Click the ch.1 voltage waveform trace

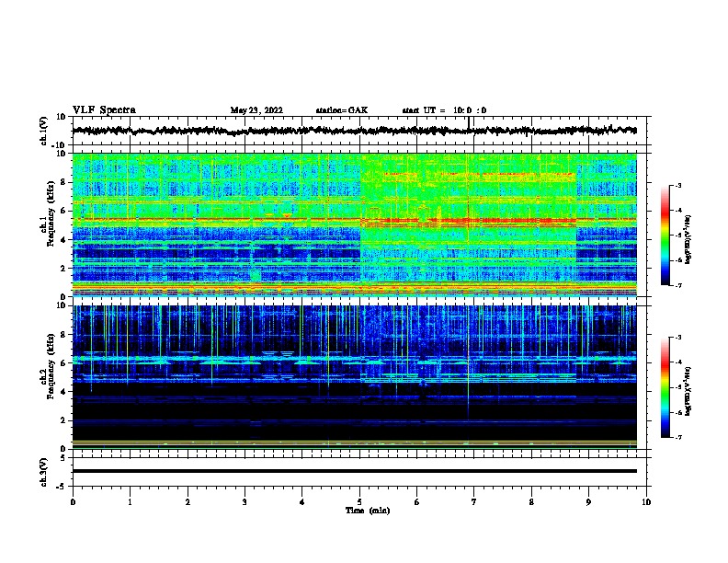[354, 131]
